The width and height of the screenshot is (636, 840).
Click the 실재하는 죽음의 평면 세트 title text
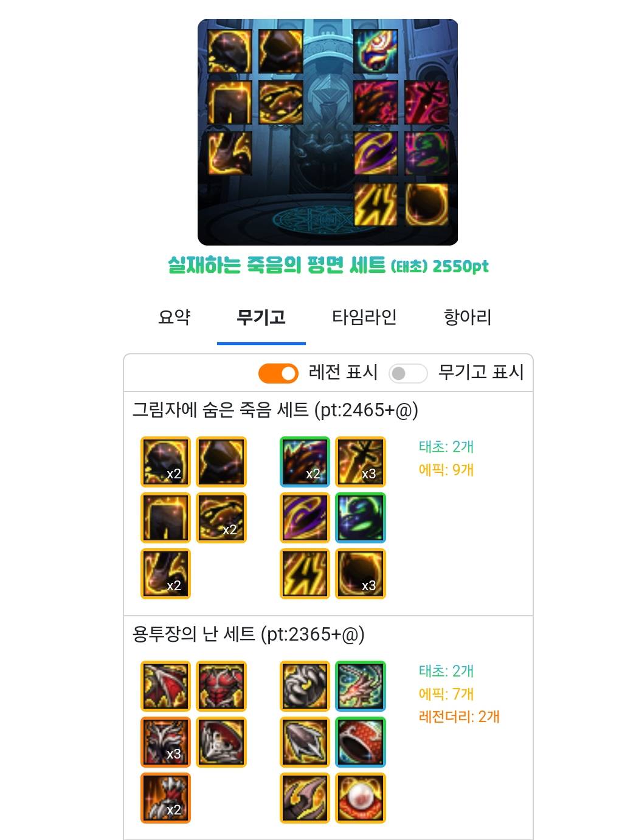click(x=277, y=265)
